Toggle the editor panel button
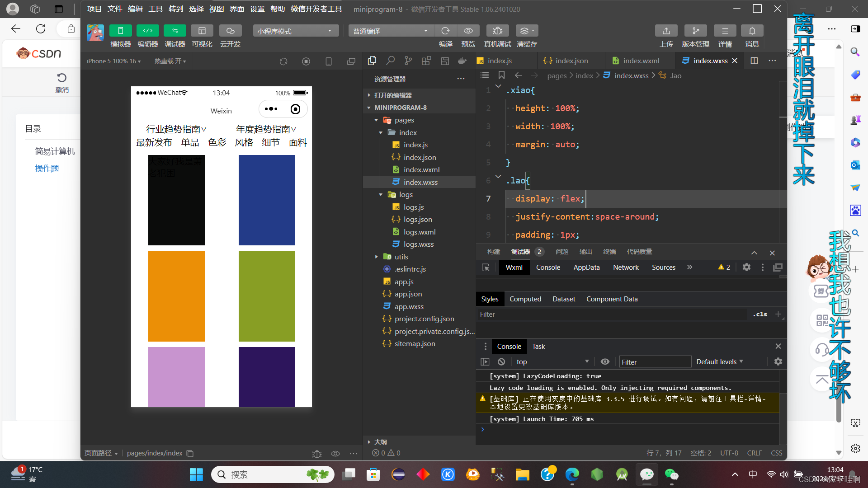Viewport: 868px width, 488px height. pos(147,31)
